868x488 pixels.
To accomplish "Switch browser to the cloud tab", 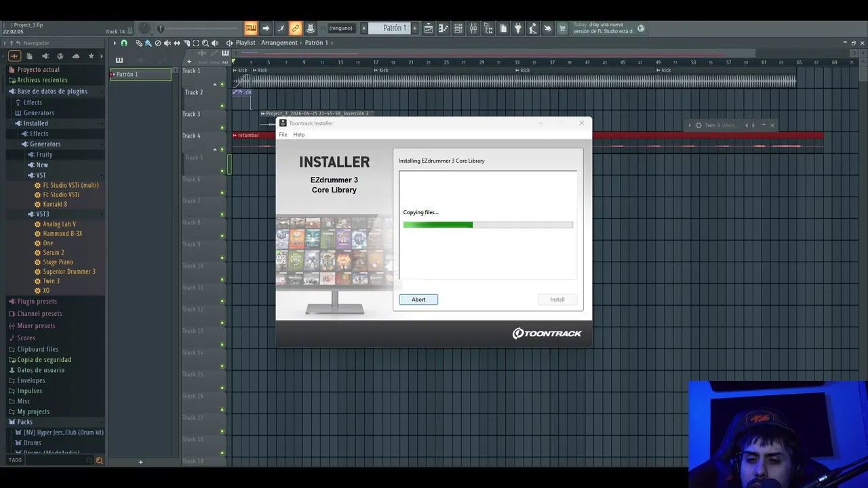I will (76, 56).
